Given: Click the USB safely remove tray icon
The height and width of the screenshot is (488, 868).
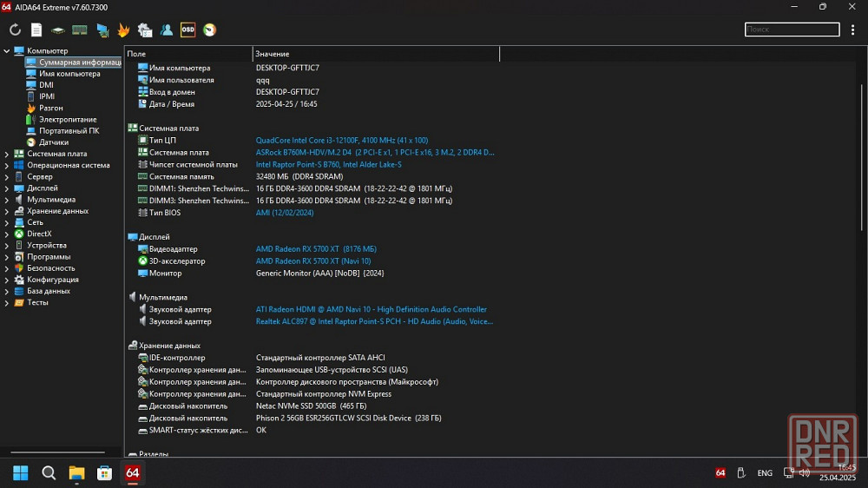Looking at the screenshot, I should coord(741,472).
